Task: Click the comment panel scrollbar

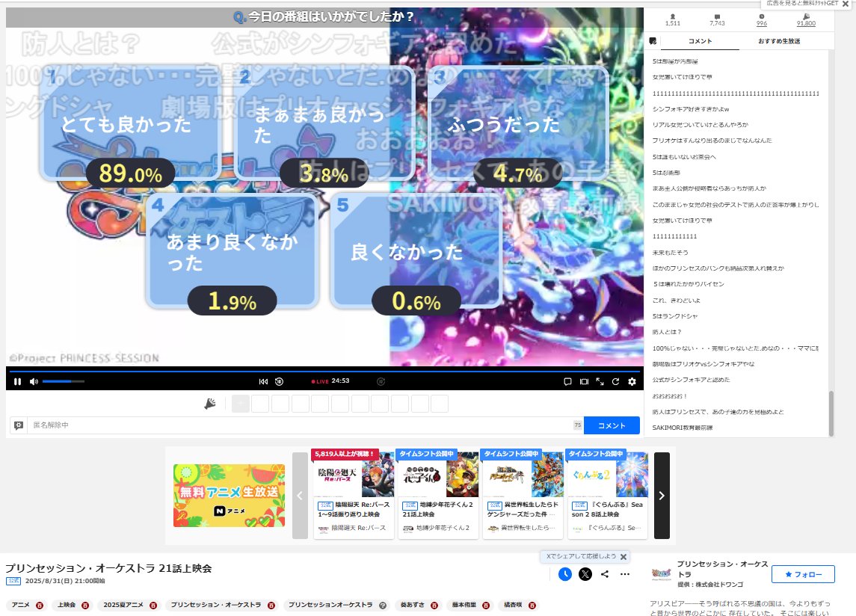Action: click(x=831, y=413)
